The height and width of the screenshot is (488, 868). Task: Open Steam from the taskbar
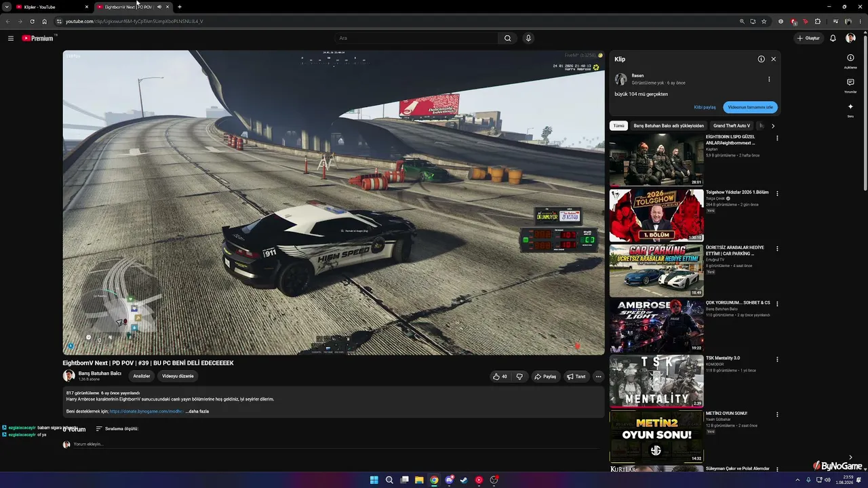464,480
